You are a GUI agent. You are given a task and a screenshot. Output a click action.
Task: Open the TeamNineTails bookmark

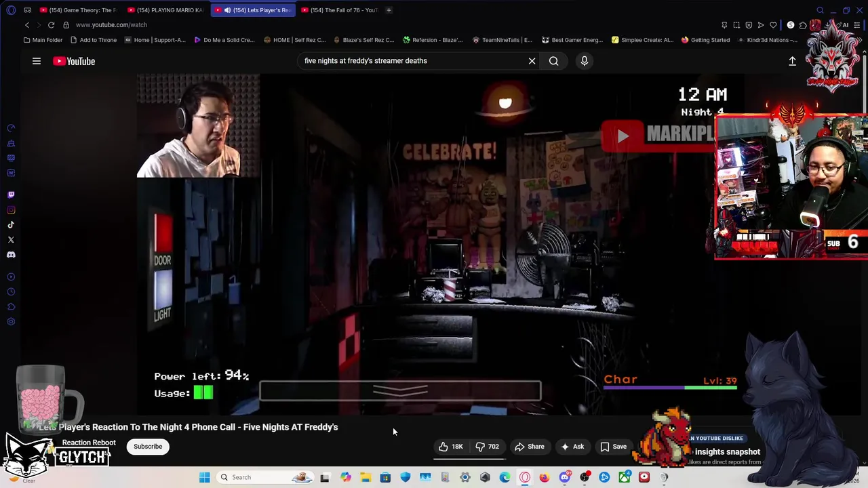pos(502,40)
